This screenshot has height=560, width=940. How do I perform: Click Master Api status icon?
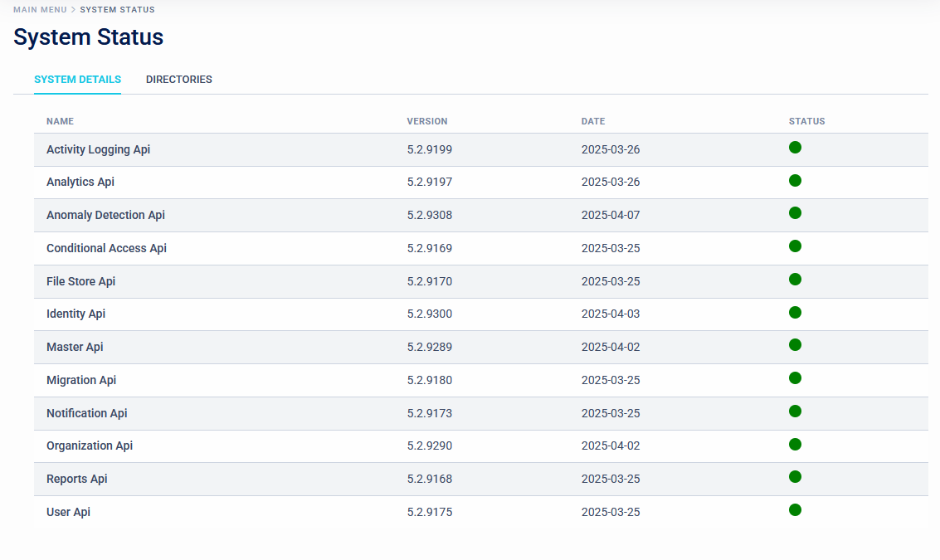(x=795, y=345)
